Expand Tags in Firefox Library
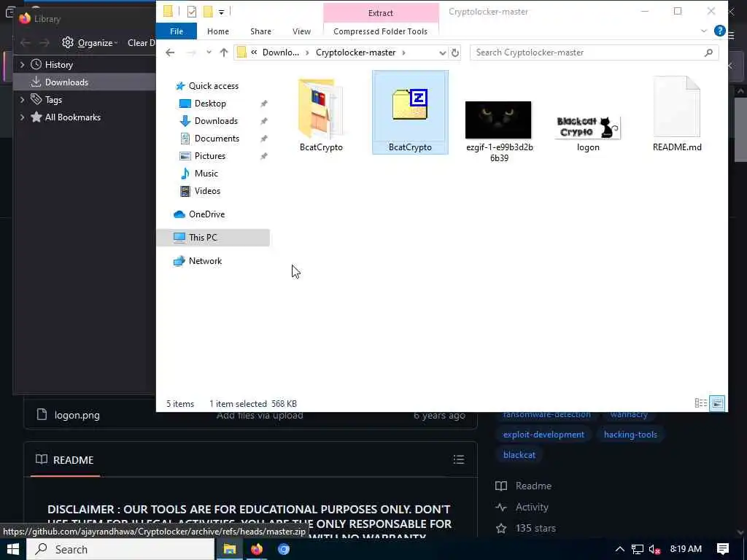747x560 pixels. 23,99
